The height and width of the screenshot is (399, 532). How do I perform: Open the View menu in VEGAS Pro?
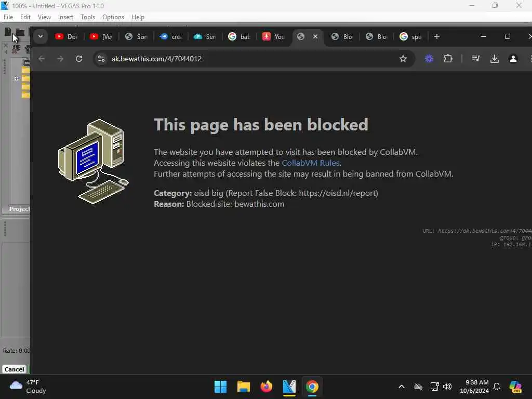click(x=44, y=17)
